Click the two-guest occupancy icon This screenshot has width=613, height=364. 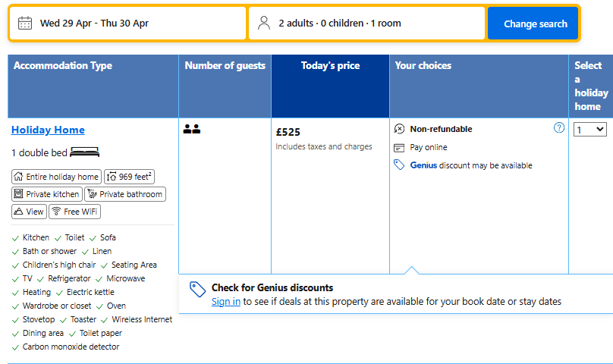pyautogui.click(x=191, y=130)
